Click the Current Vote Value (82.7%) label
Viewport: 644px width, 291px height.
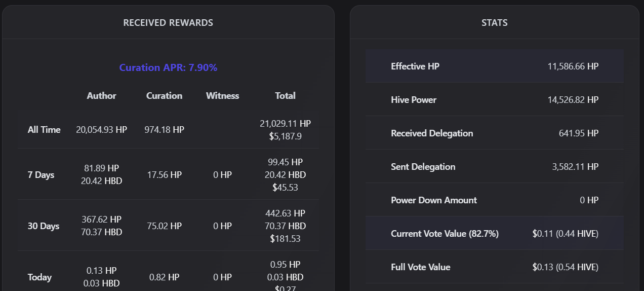coord(445,234)
